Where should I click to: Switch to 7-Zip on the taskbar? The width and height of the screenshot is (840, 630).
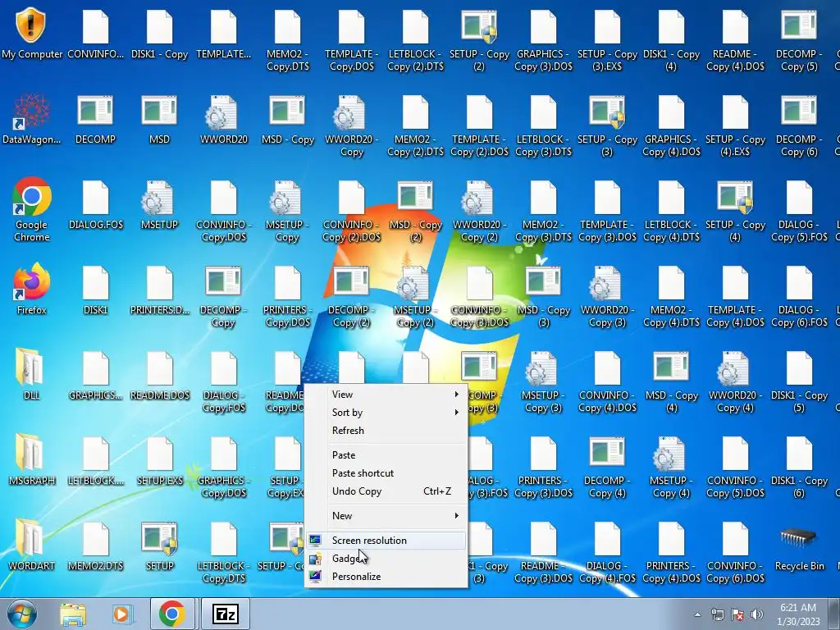click(x=225, y=614)
